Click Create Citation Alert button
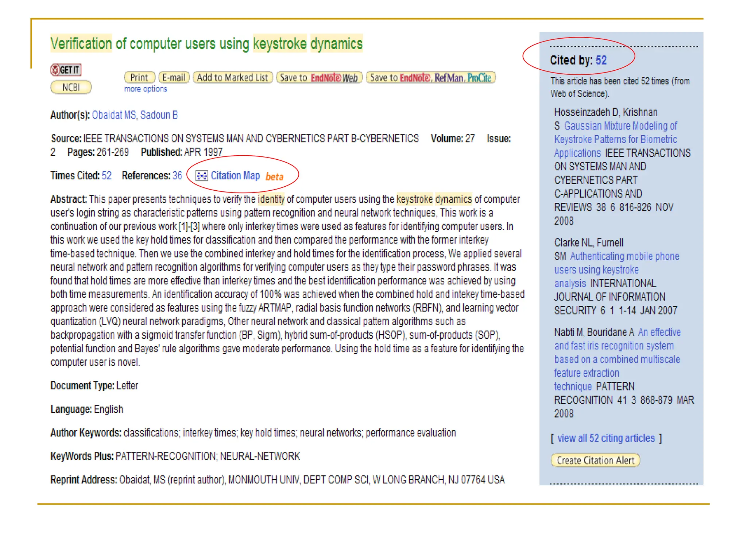This screenshot has width=747, height=560. [595, 460]
